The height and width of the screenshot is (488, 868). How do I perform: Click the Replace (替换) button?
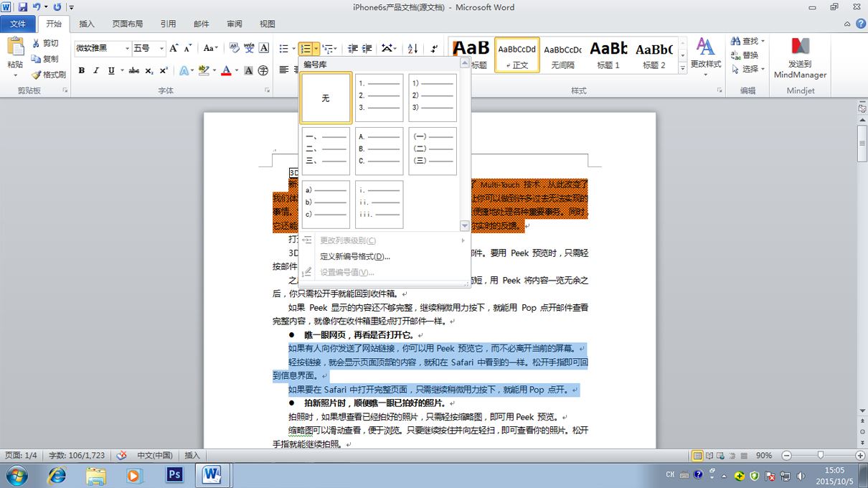pyautogui.click(x=745, y=55)
